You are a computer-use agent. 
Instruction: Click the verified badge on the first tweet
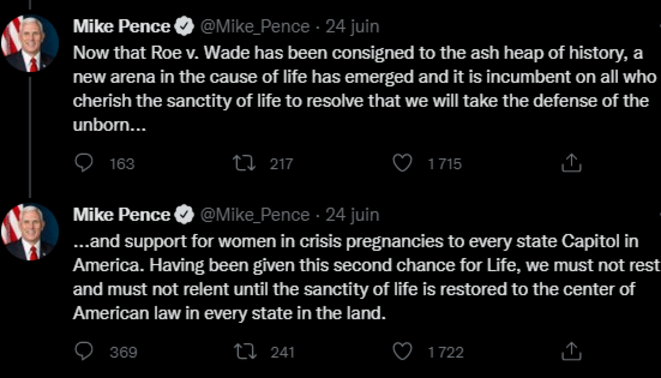[184, 27]
